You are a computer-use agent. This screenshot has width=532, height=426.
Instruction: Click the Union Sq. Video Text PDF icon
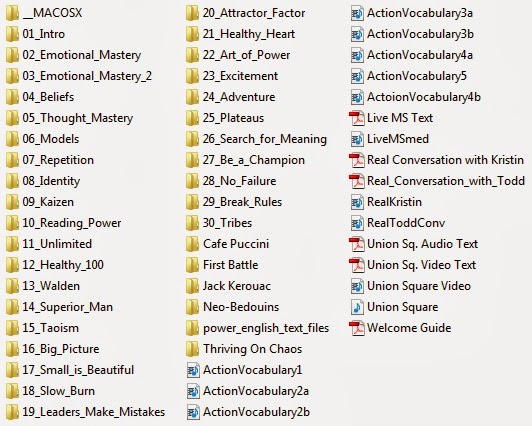click(x=357, y=265)
